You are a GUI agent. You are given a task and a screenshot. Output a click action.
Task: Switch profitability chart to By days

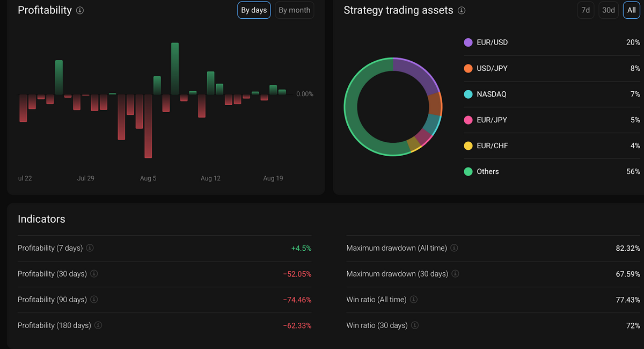pos(254,10)
